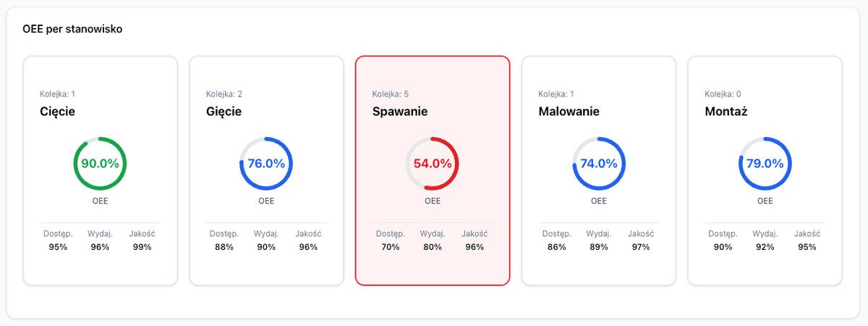868x326 pixels.
Task: Open the Malowanie station heading
Action: point(569,112)
